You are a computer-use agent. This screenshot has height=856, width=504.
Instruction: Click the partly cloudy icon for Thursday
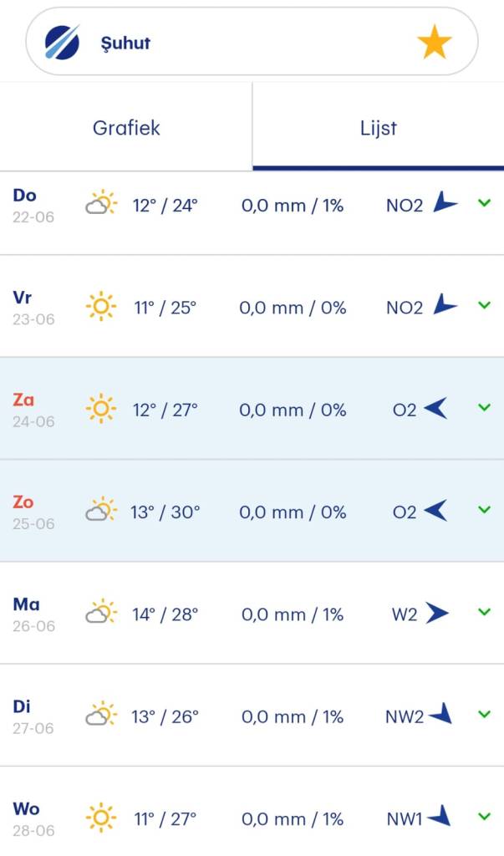[x=100, y=204]
